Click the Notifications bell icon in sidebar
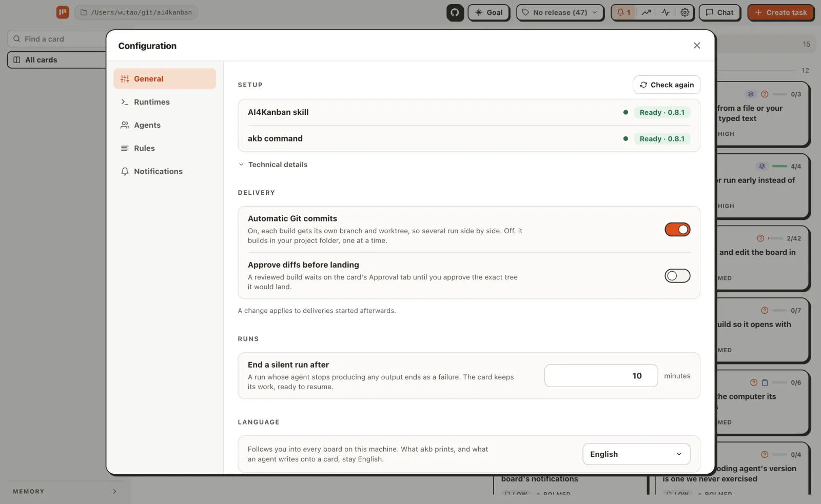This screenshot has height=504, width=821. point(125,171)
